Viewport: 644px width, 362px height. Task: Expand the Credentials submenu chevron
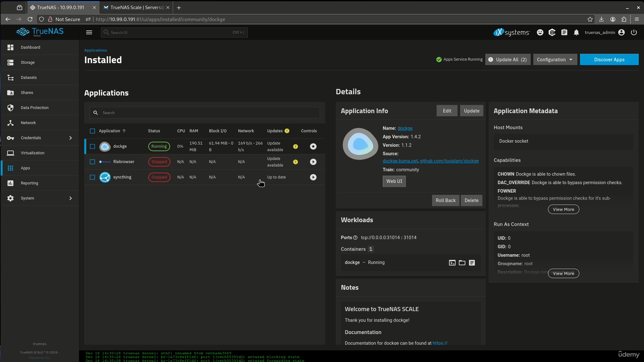(70, 138)
